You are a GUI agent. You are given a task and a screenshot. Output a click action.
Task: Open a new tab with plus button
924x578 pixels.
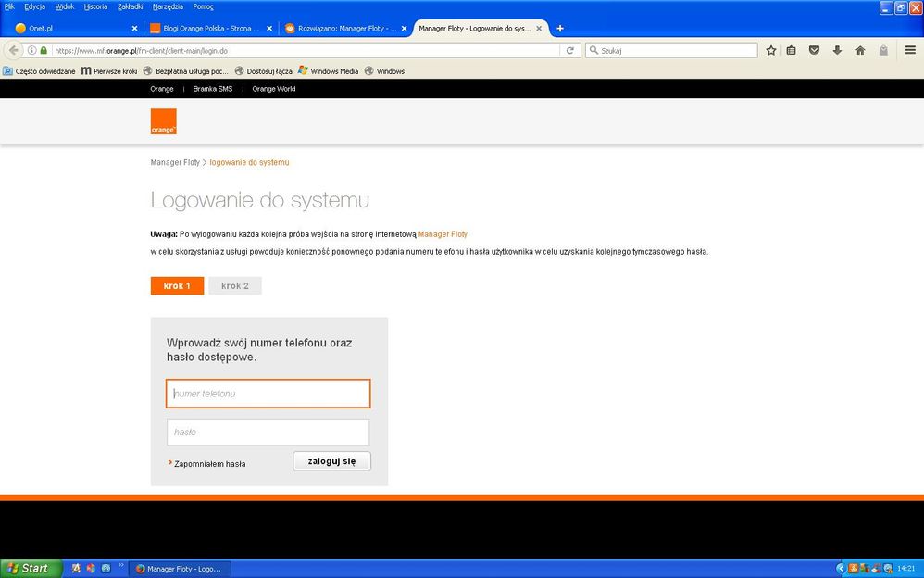tap(560, 28)
